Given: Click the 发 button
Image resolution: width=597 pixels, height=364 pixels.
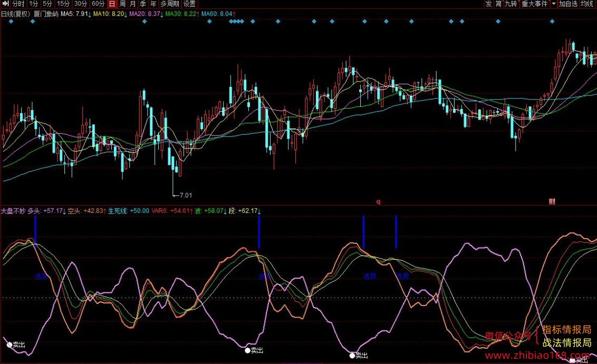Looking at the screenshot, I should 488,4.
